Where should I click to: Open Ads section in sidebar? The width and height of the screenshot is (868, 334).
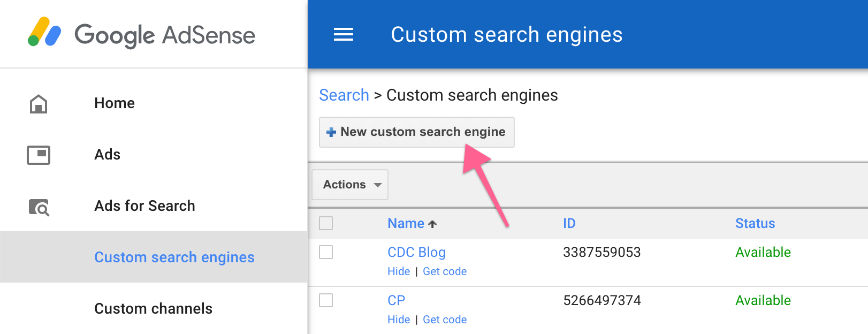108,154
